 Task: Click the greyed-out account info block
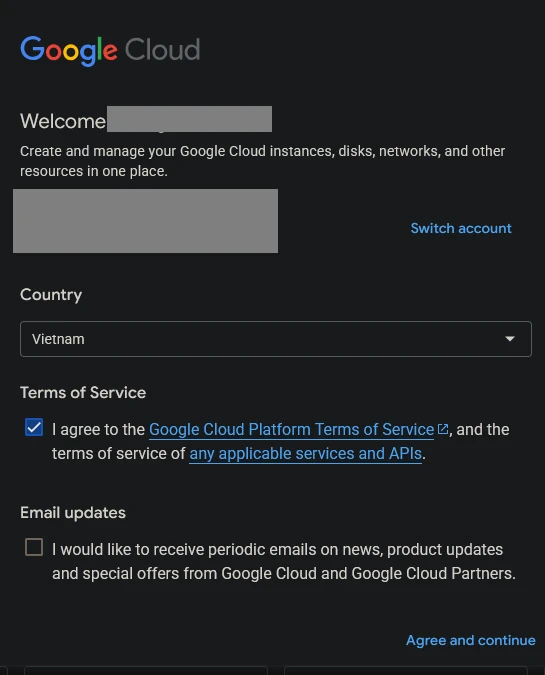[x=146, y=221]
